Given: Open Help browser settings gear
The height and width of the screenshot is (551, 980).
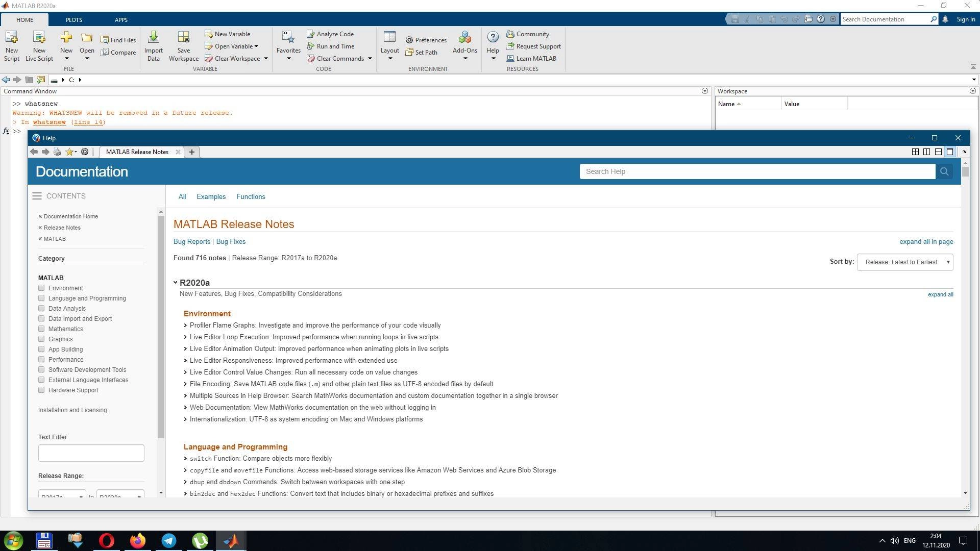Looking at the screenshot, I should (85, 152).
